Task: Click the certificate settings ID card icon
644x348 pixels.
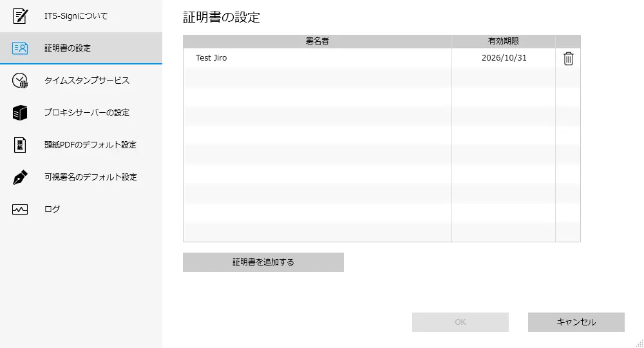Action: click(20, 48)
